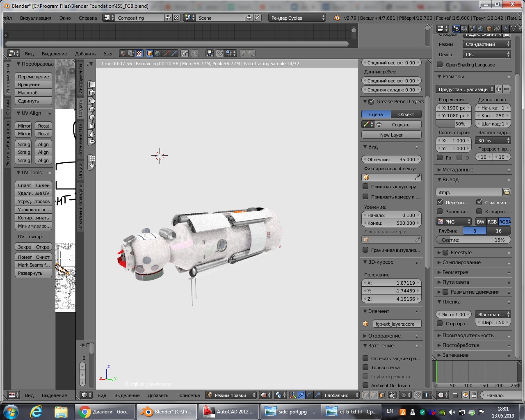
Task: Enable Ambient Occlusion in the shading panel
Action: pos(365,385)
